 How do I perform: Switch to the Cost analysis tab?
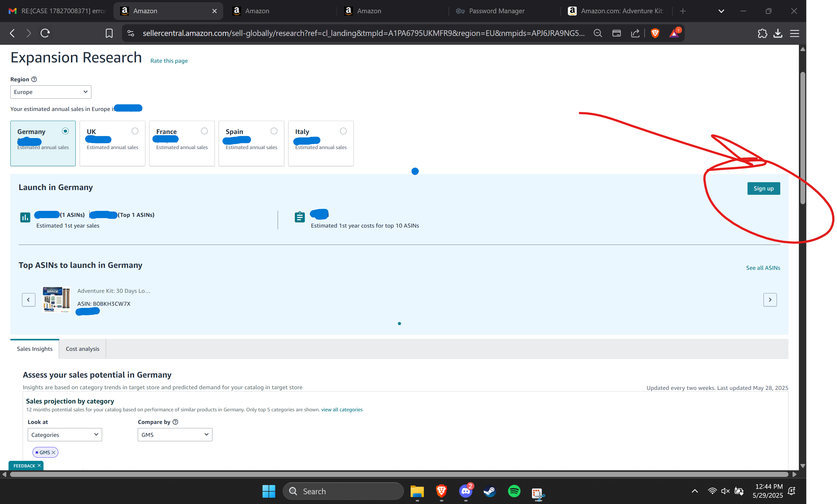point(83,349)
